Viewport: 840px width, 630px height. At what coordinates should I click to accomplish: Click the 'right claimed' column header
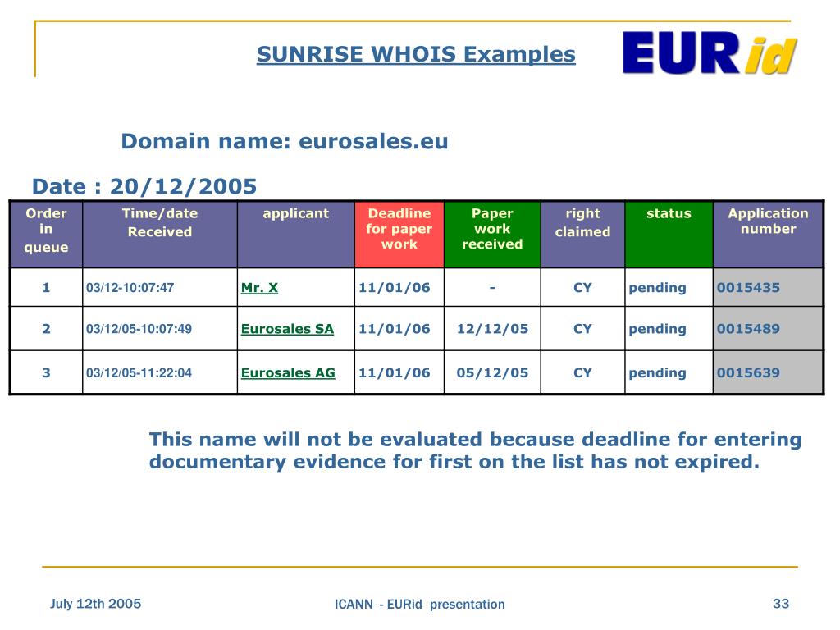pyautogui.click(x=583, y=235)
